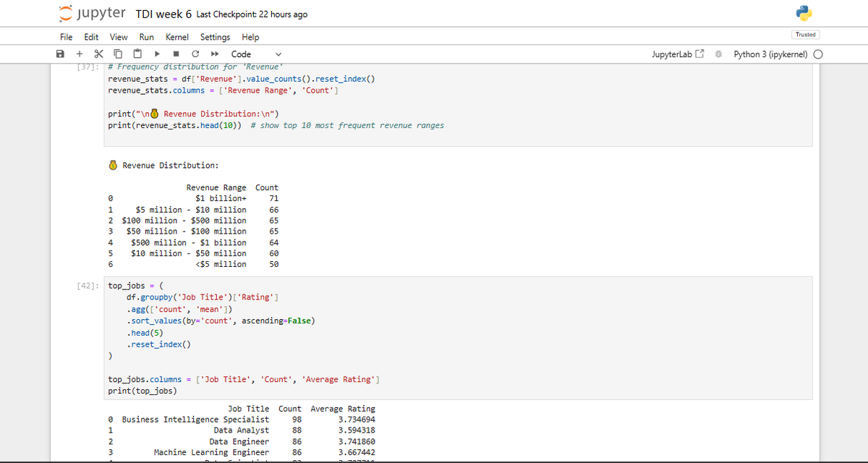The width and height of the screenshot is (868, 463).
Task: Open the cell type dropdown showing Code
Action: coord(255,54)
